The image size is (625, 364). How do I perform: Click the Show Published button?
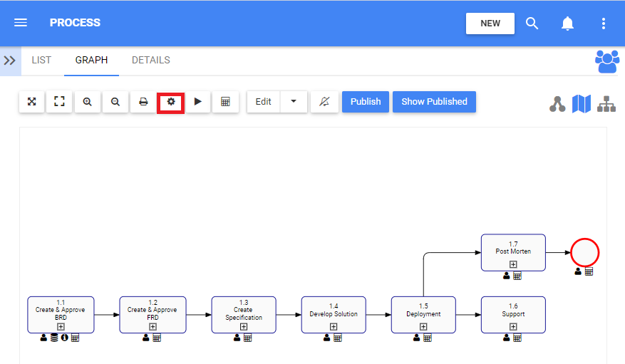click(434, 102)
